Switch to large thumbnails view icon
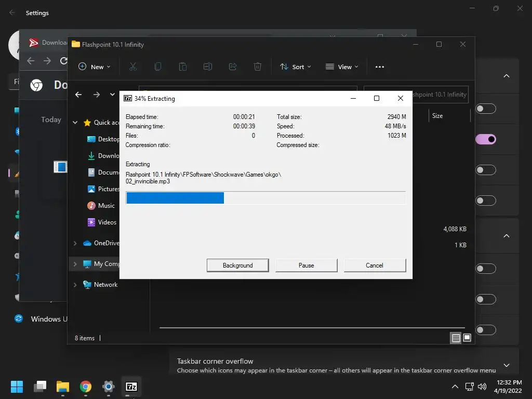This screenshot has width=532, height=399. tap(467, 338)
